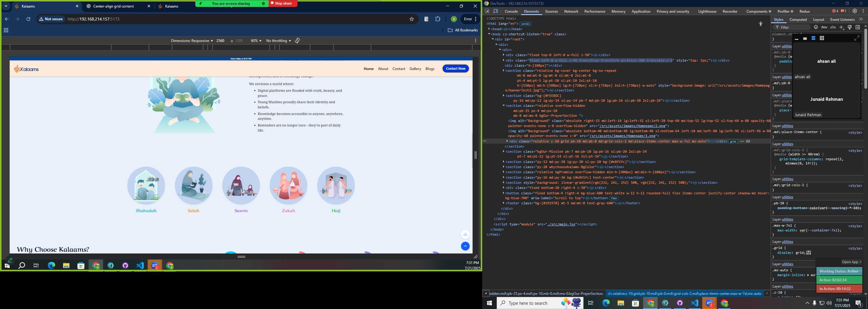Image resolution: width=868 pixels, height=309 pixels.
Task: Click the Shahadah pillar image
Action: [x=146, y=186]
